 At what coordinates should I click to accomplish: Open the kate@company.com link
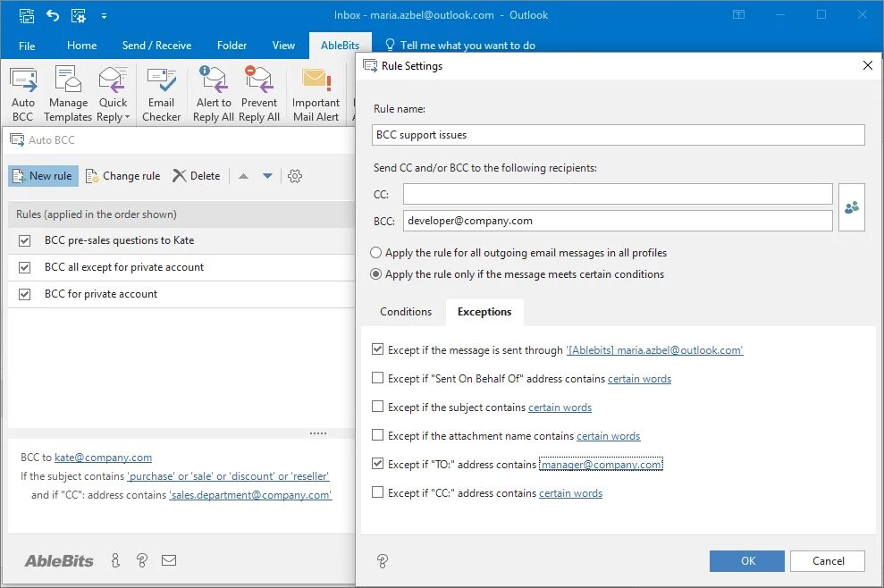pos(103,458)
